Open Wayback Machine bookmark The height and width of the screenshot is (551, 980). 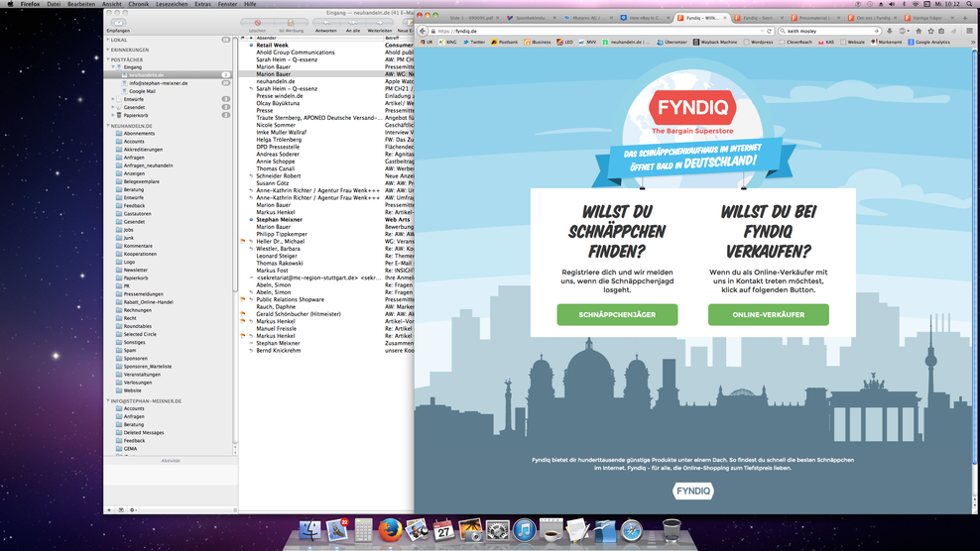(x=715, y=42)
